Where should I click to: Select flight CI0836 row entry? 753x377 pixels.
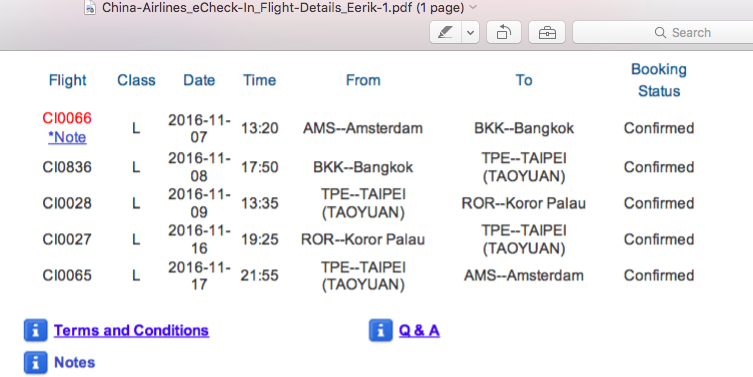(67, 167)
